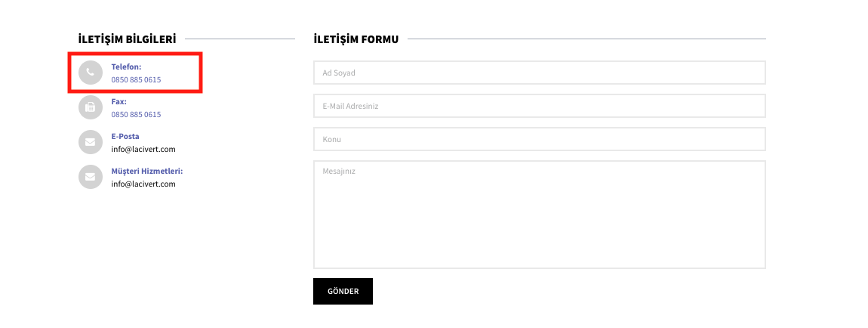Click the email address under E-Posta
The image size is (868, 328).
pos(143,149)
